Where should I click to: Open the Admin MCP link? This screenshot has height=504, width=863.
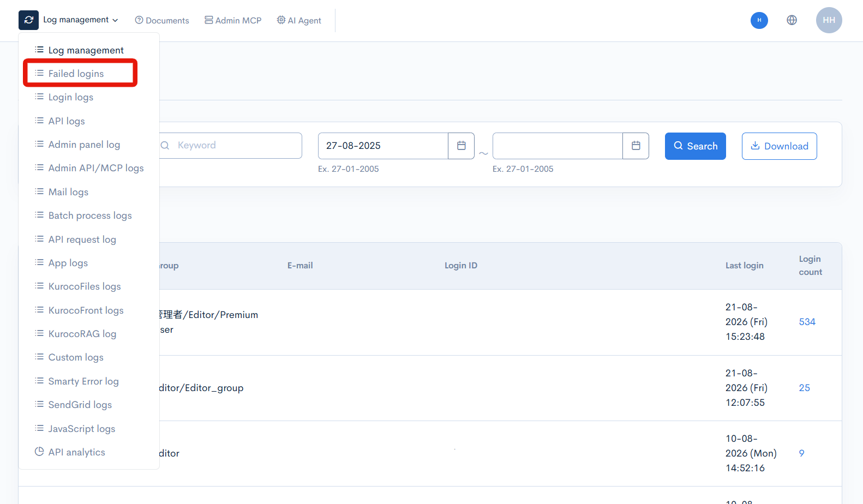tap(233, 20)
